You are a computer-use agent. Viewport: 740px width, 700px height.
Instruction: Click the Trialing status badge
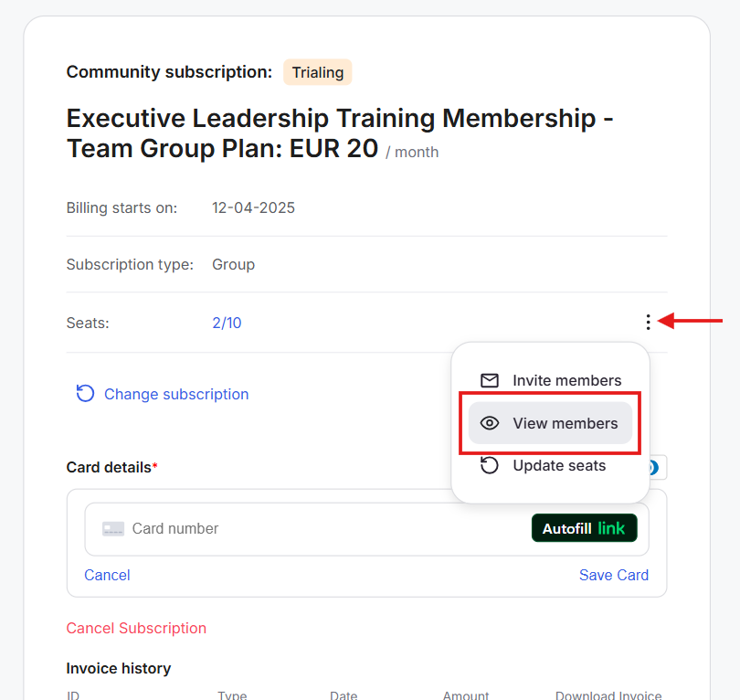tap(317, 72)
